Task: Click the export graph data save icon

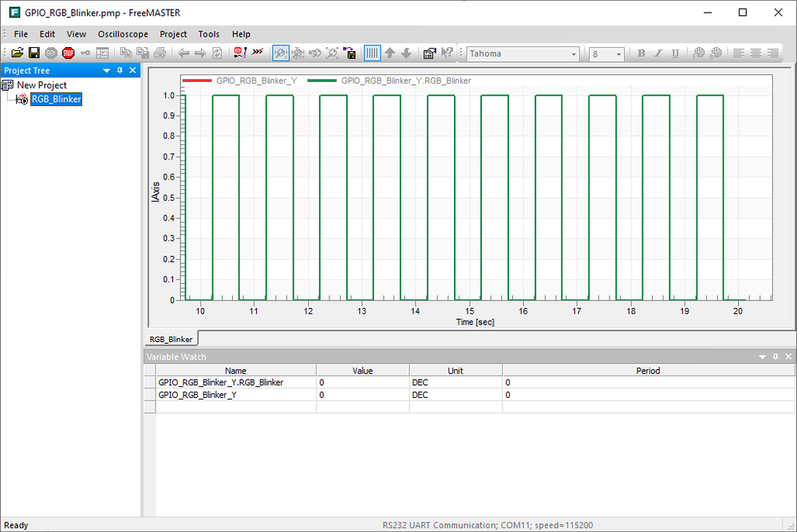Action: 349,53
